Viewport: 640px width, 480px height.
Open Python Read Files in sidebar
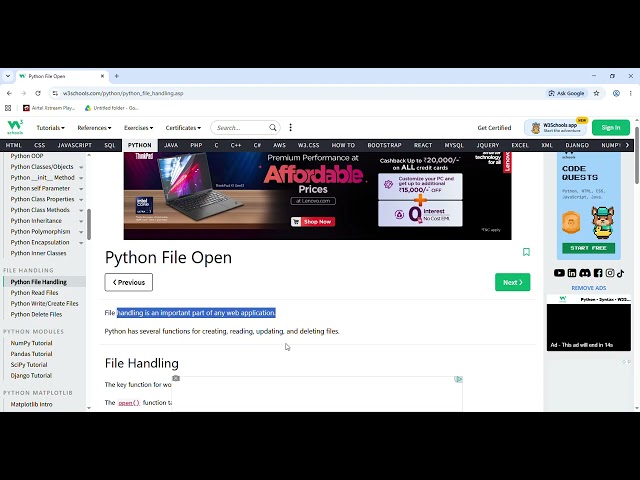point(34,293)
